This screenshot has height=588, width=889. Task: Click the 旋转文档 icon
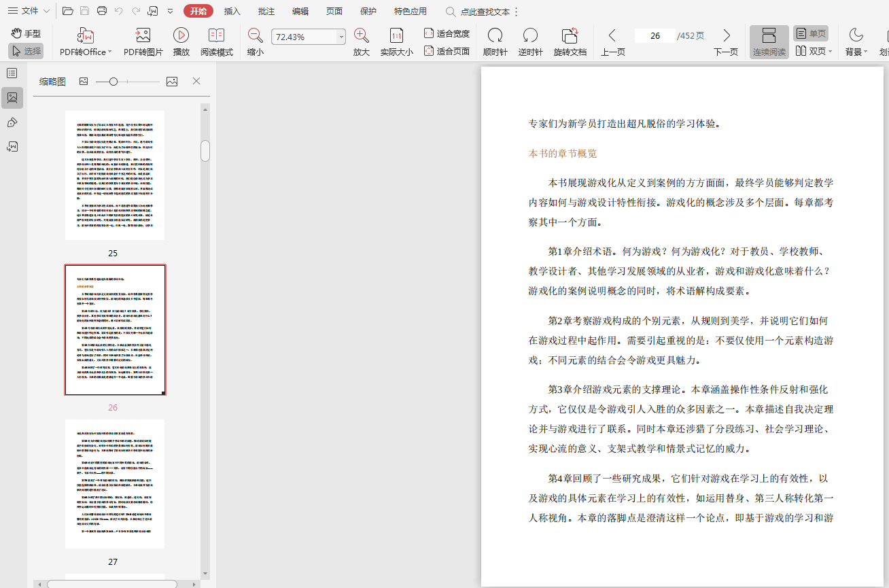(x=570, y=36)
